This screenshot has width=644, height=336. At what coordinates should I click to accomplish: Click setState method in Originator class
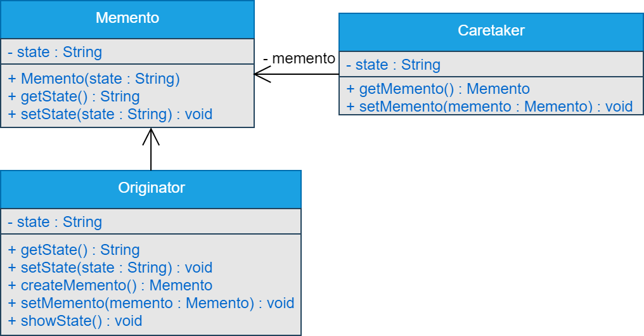tap(110, 268)
